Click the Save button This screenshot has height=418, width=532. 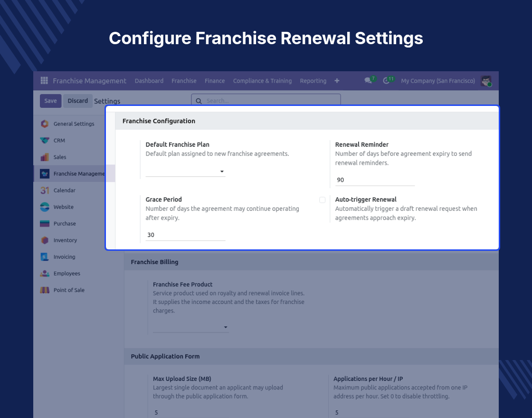[x=50, y=101]
